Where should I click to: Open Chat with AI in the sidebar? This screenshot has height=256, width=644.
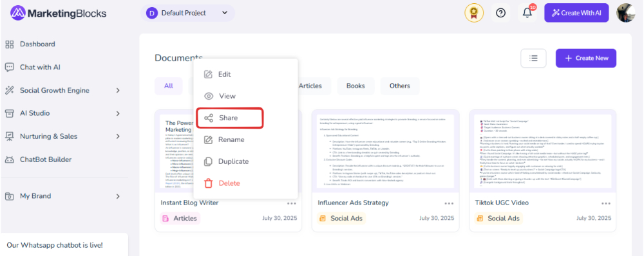pyautogui.click(x=40, y=68)
